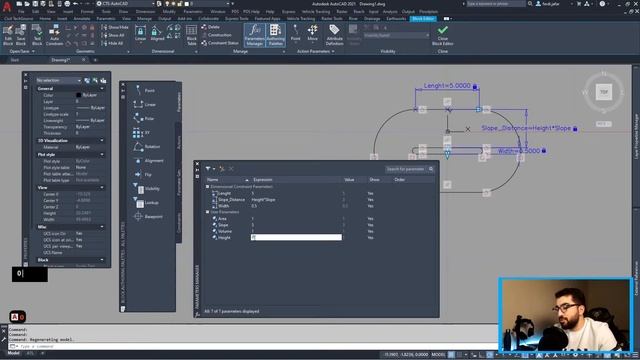Viewport: 640px width, 360px height.
Task: Toggle Authoring Palettes ribbon button
Action: click(x=276, y=35)
